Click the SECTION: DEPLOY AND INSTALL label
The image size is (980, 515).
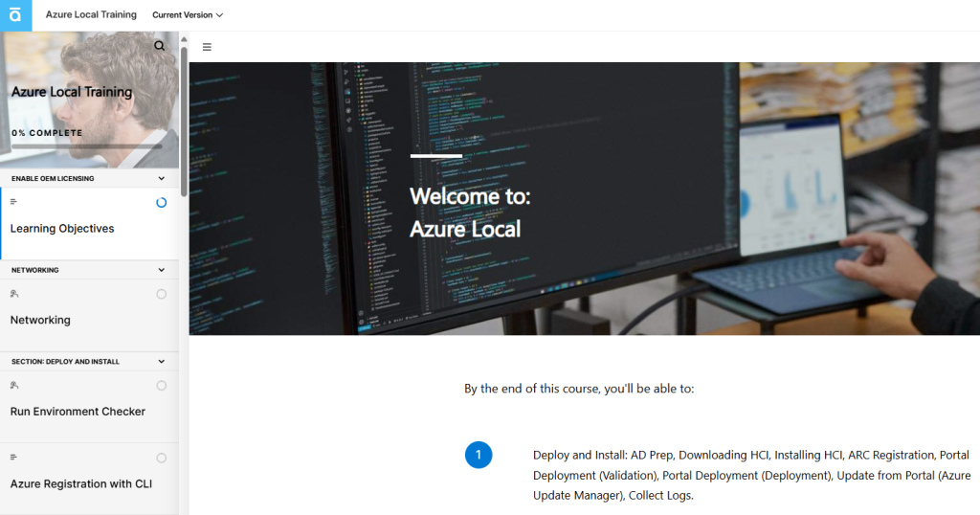click(x=65, y=362)
